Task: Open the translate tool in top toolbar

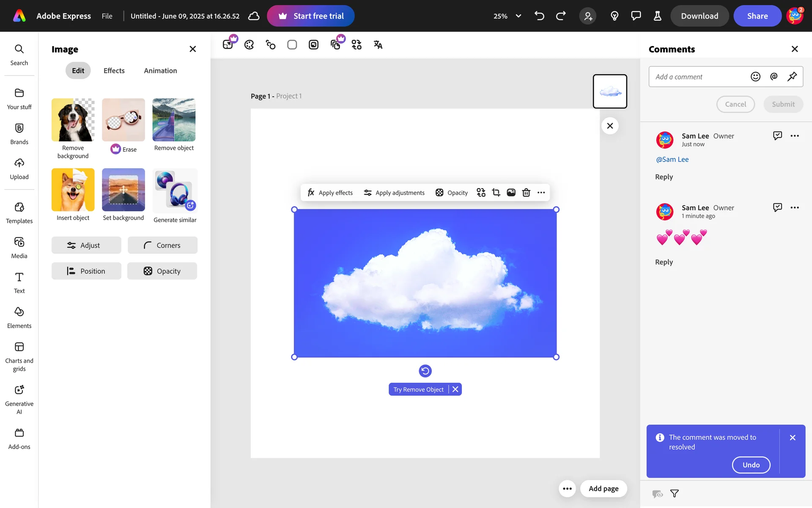Action: [x=378, y=45]
